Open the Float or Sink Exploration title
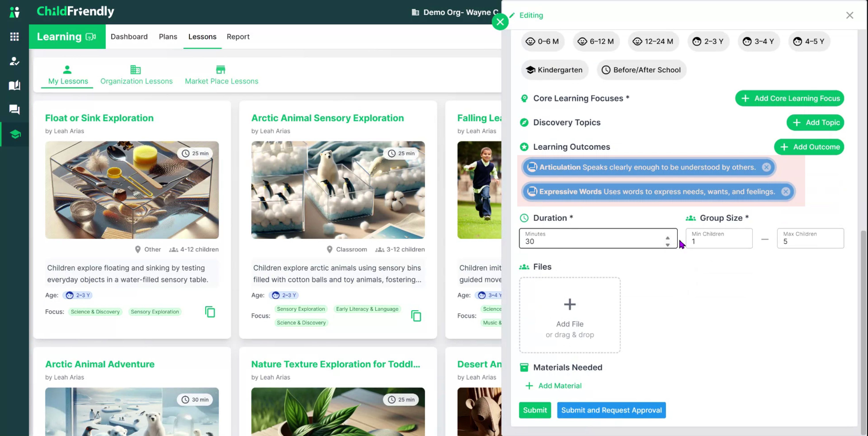 99,118
